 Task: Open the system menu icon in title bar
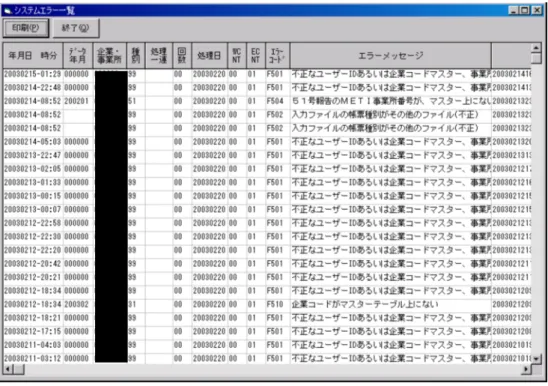coord(8,10)
